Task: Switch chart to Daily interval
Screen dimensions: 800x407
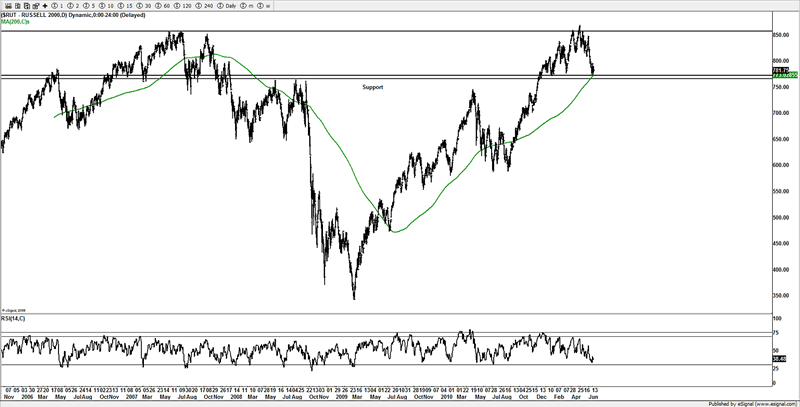Action: [x=227, y=6]
